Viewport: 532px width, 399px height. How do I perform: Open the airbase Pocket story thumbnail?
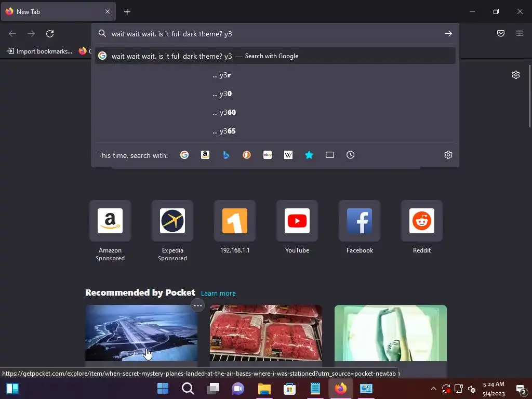coord(141,333)
